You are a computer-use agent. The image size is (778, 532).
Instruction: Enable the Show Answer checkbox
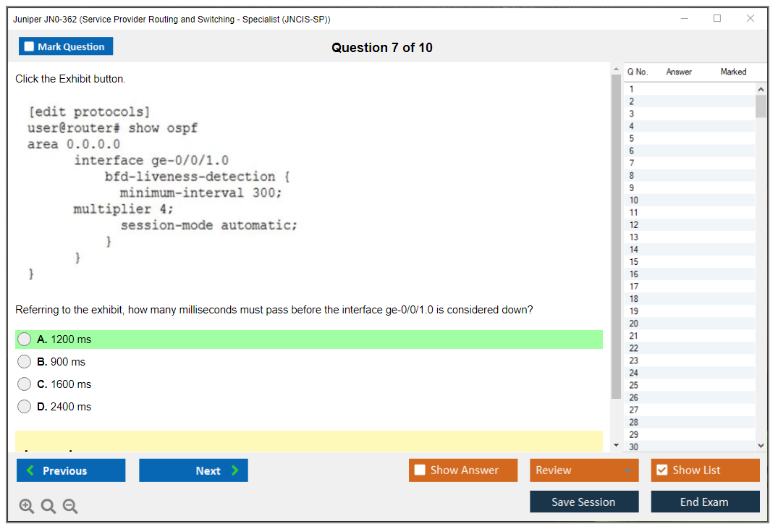point(420,470)
